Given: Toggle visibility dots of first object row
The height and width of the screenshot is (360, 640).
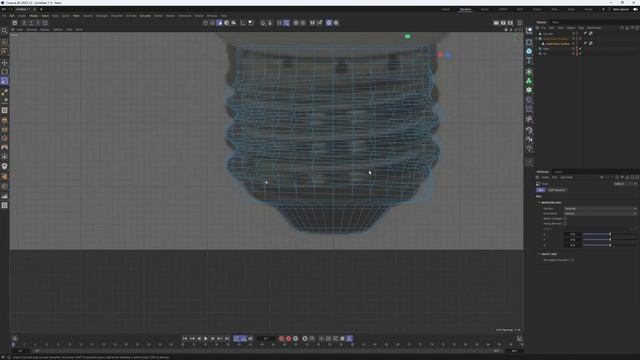Looking at the screenshot, I should pos(577,33).
